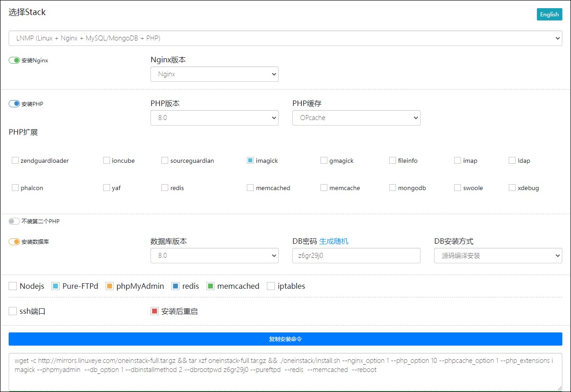Viewport: 571px width, 392px height.
Task: Open the PHP缓存 OPcache dropdown
Action: point(356,118)
